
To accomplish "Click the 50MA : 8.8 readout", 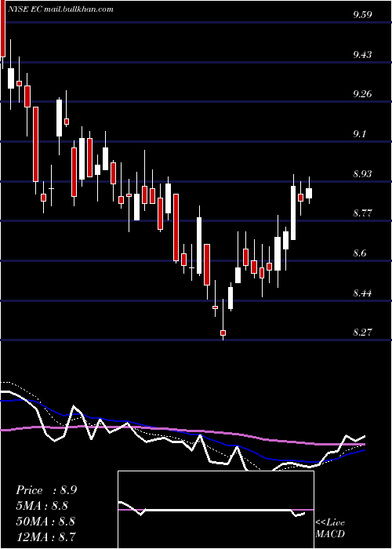I will [45, 522].
